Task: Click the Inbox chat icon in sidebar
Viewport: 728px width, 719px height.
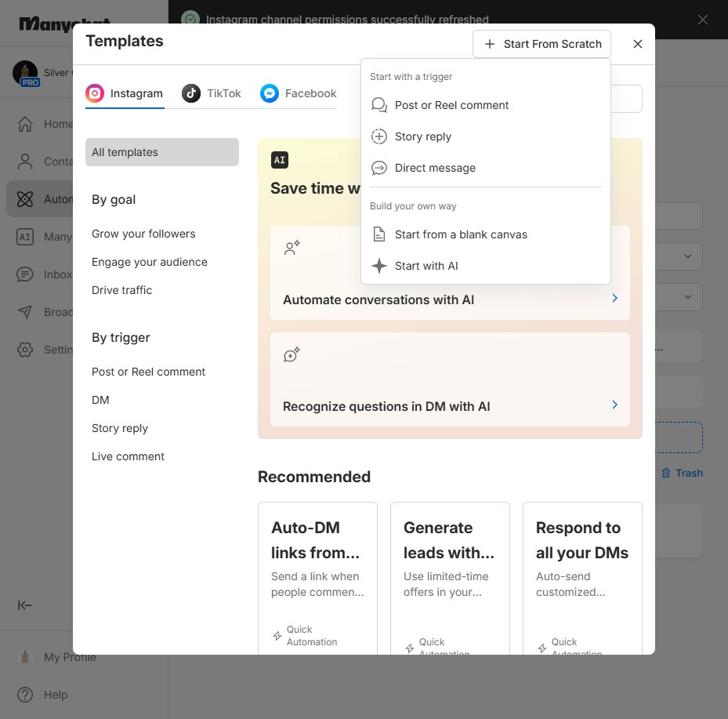Action: click(25, 274)
